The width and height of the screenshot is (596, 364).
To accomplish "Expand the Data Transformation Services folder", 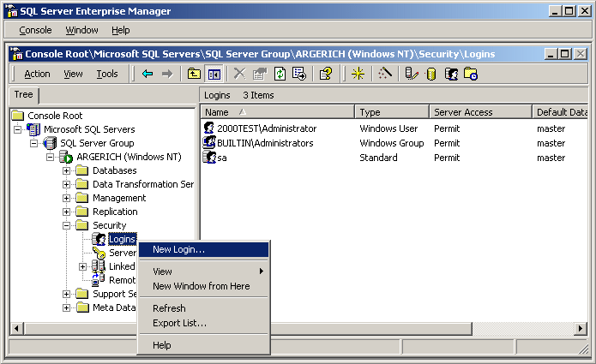I will click(67, 184).
